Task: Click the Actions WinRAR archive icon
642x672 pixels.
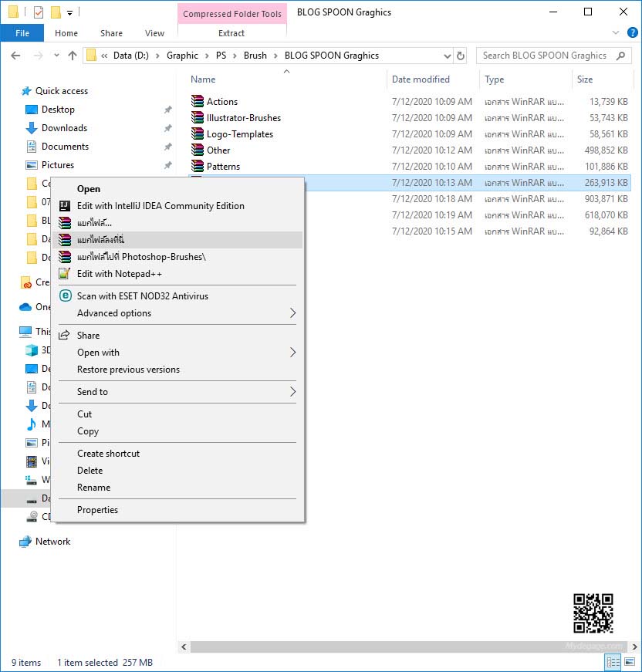Action: click(197, 101)
